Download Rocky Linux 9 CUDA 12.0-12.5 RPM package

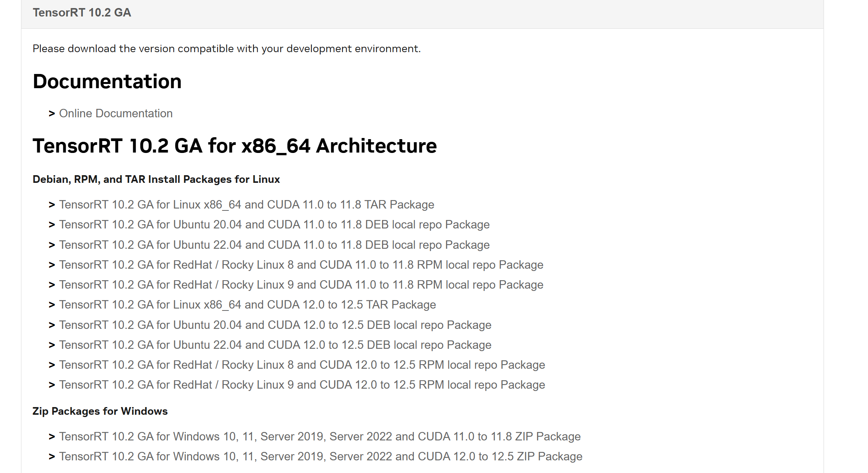pos(301,385)
